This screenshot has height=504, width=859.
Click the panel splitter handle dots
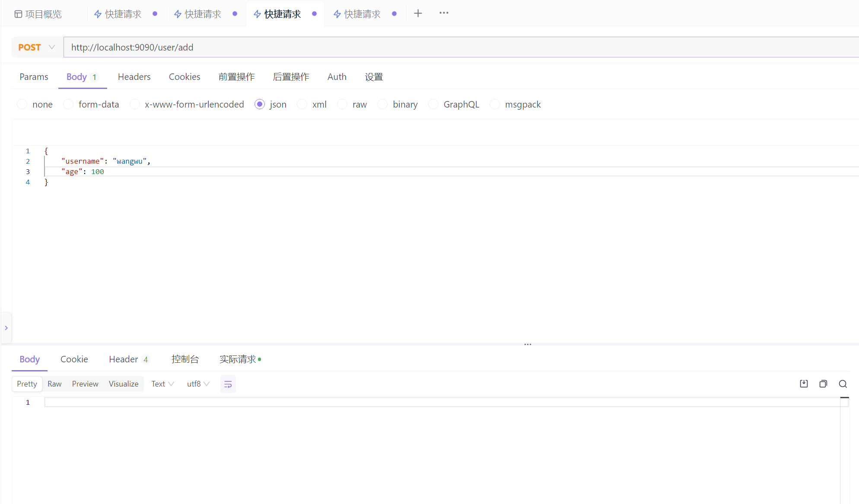[x=528, y=344]
